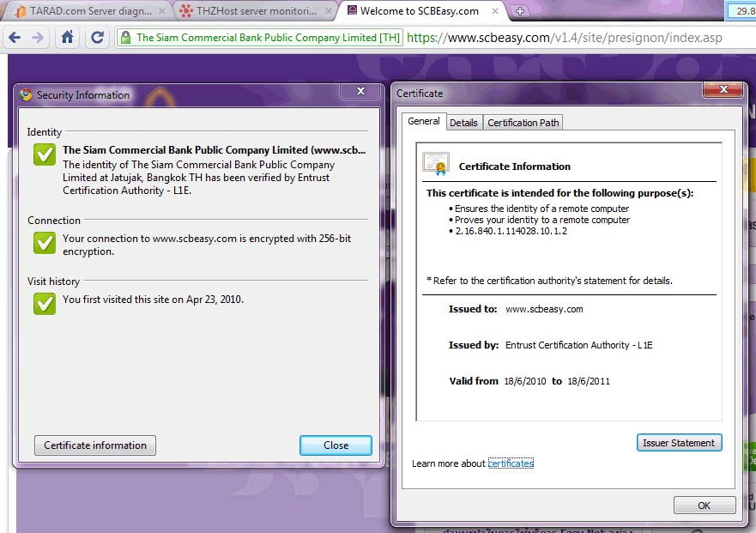
Task: Close the TARAD.com Server tab
Action: coord(162,11)
